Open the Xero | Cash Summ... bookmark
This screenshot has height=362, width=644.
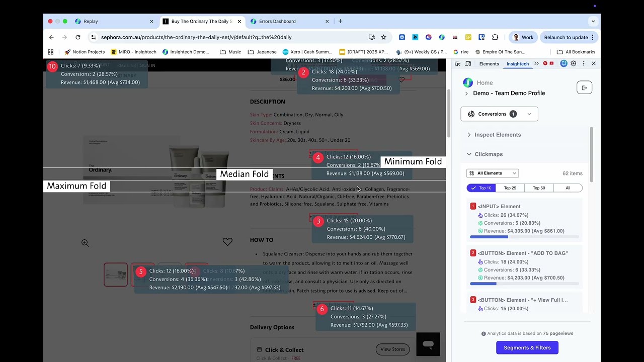[x=307, y=52]
